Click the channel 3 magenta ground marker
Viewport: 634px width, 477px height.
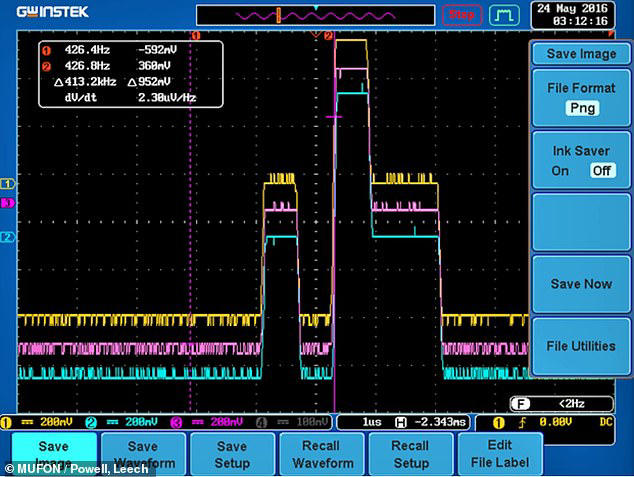click(7, 203)
